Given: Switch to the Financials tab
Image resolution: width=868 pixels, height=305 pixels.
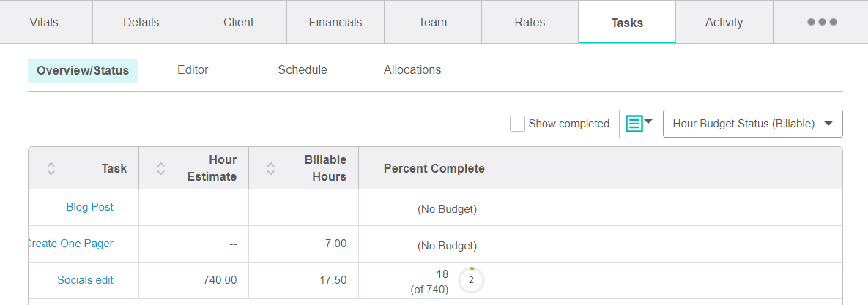Looking at the screenshot, I should [335, 22].
